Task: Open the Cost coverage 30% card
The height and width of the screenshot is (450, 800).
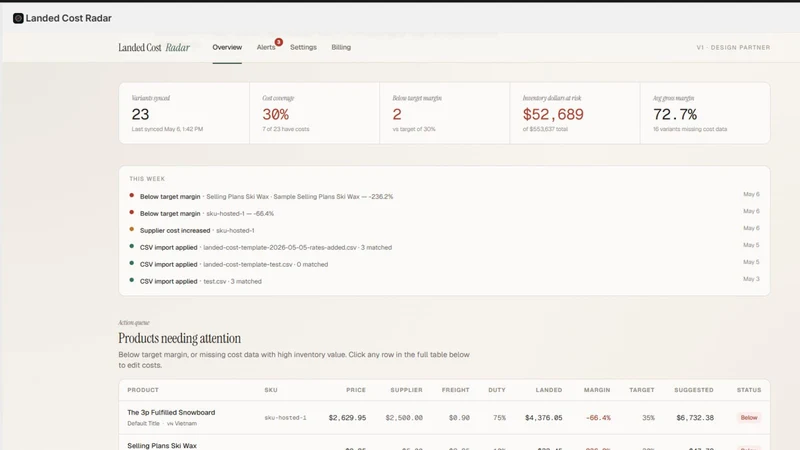Action: pyautogui.click(x=314, y=113)
